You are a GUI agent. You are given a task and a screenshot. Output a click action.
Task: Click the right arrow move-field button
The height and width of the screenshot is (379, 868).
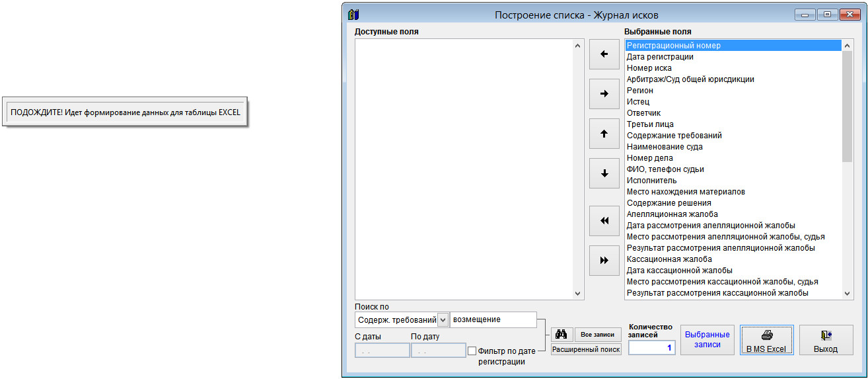coord(604,94)
